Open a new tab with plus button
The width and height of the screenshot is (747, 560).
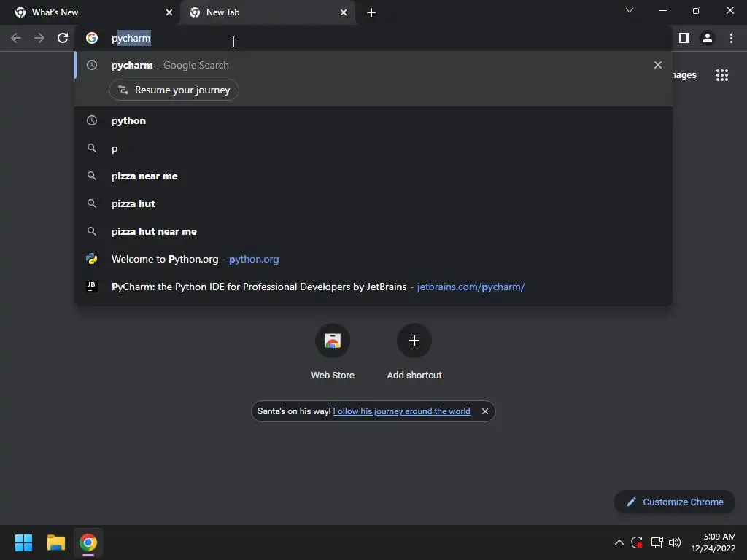click(371, 12)
